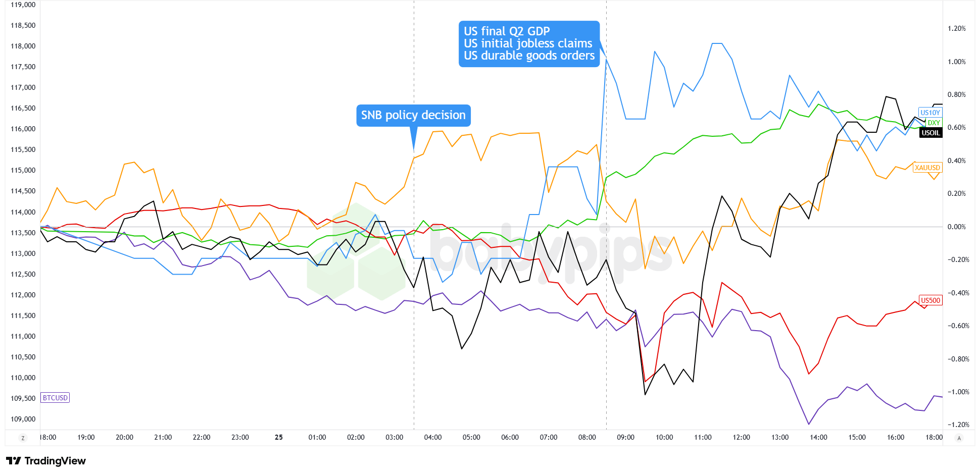Click the 0.00% percent scale label
The image size is (980, 476).
tap(957, 227)
